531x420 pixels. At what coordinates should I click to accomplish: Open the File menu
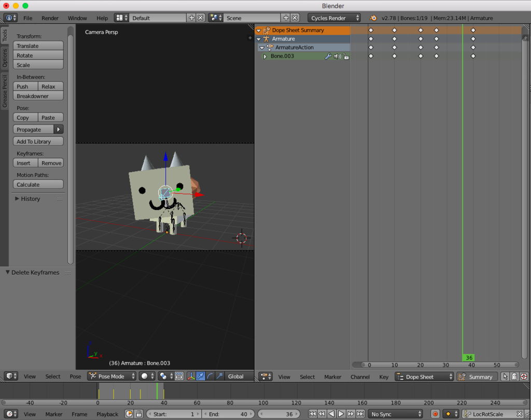pos(28,18)
